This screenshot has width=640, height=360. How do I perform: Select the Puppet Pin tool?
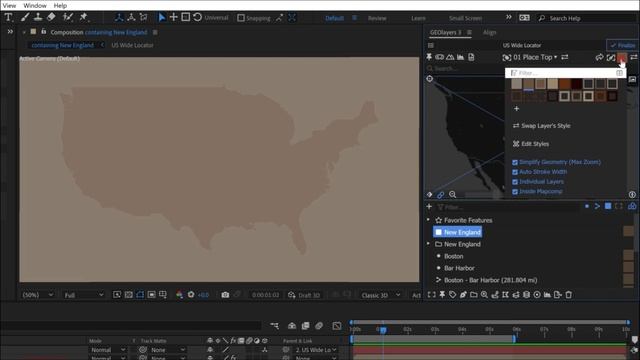click(x=84, y=17)
